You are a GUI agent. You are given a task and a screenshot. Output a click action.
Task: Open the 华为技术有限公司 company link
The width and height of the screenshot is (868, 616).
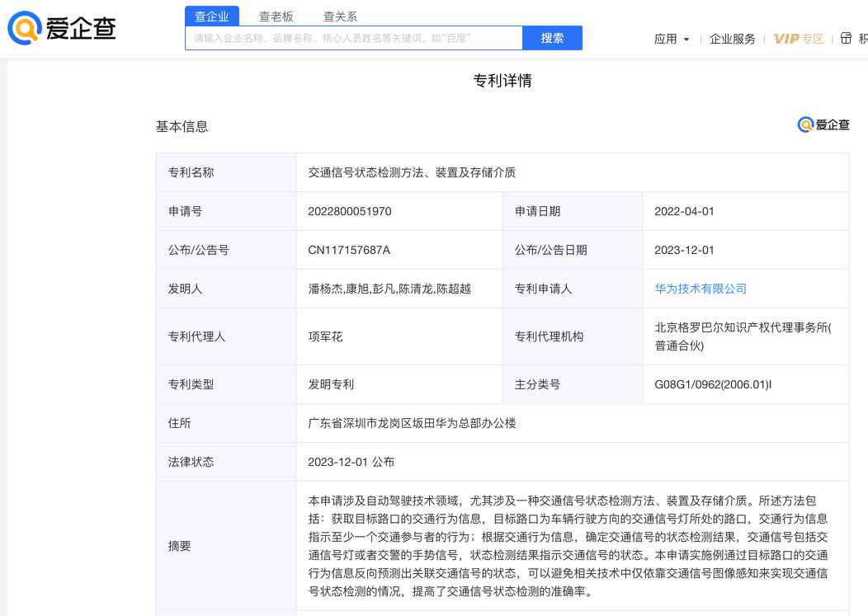[x=701, y=288]
